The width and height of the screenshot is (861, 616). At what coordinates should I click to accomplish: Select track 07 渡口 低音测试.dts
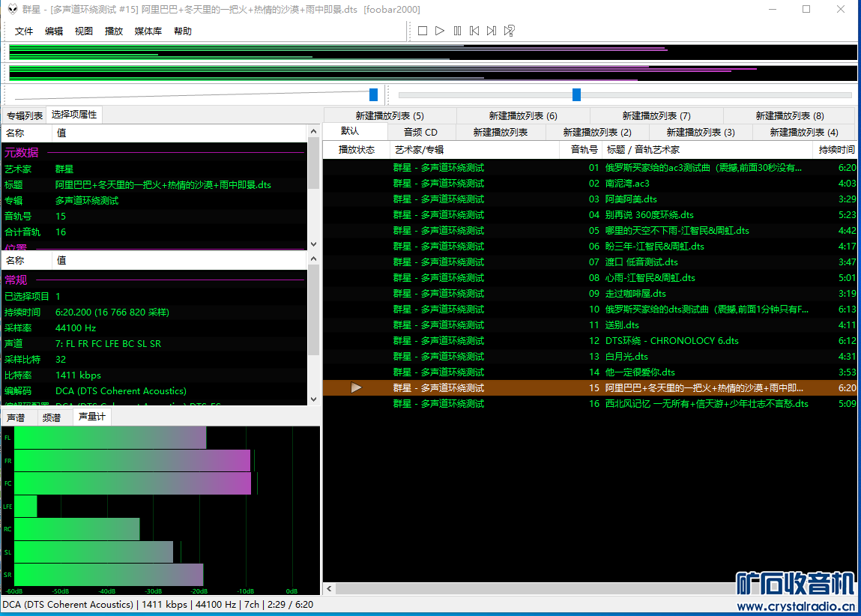pos(590,262)
